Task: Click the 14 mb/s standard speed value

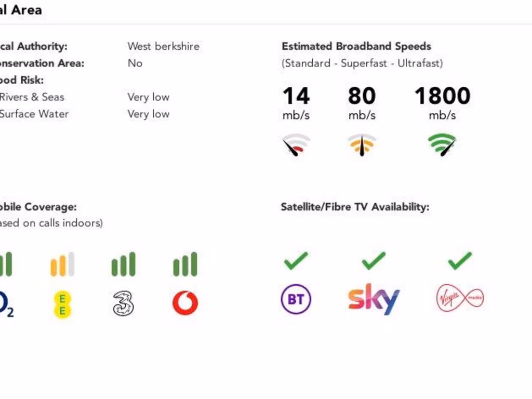Action: coord(296,96)
